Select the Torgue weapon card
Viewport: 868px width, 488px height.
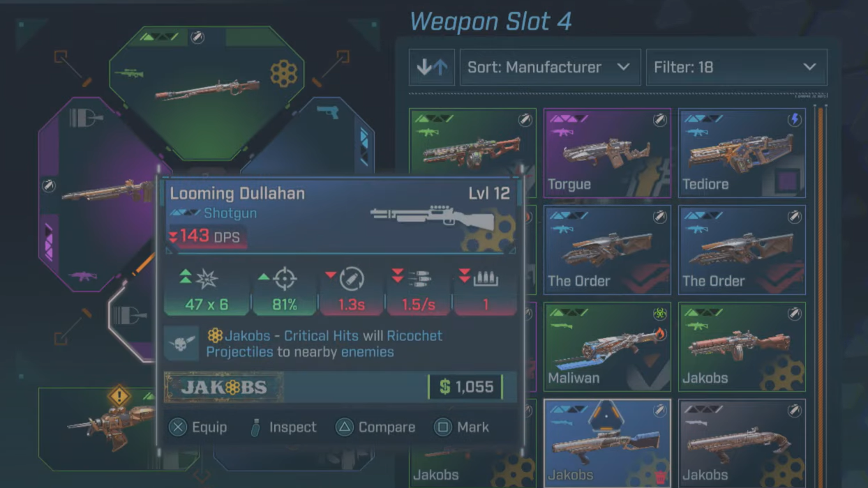[607, 153]
